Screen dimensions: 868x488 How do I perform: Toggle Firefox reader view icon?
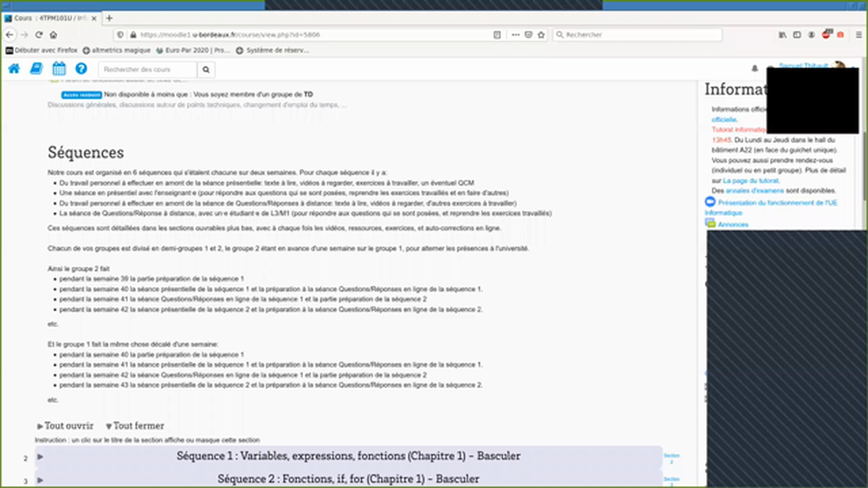coord(497,35)
